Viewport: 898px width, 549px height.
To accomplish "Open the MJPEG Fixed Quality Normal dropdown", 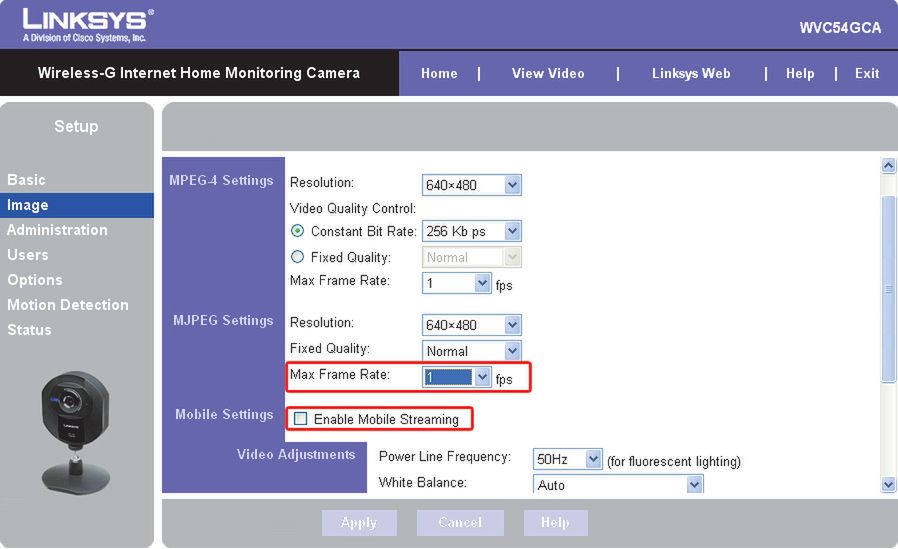I will pyautogui.click(x=471, y=350).
